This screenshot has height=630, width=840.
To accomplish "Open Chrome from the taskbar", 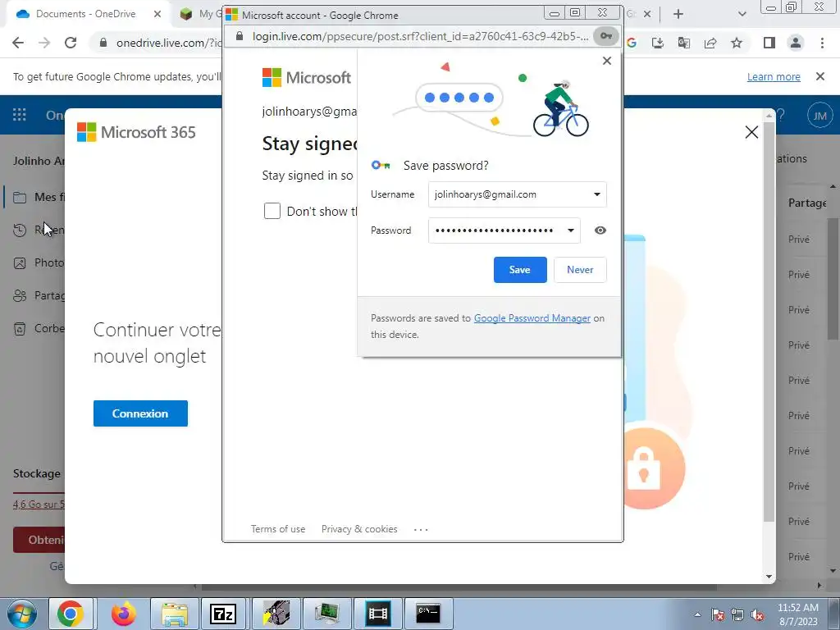I will click(71, 614).
